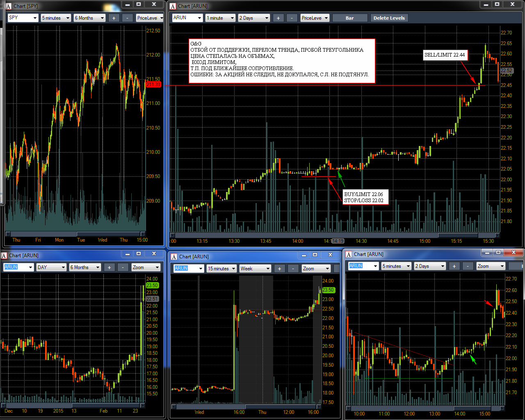Click the 22.52 current price marker on the 1 minute chart
This screenshot has height=420, width=525.
pyautogui.click(x=507, y=70)
